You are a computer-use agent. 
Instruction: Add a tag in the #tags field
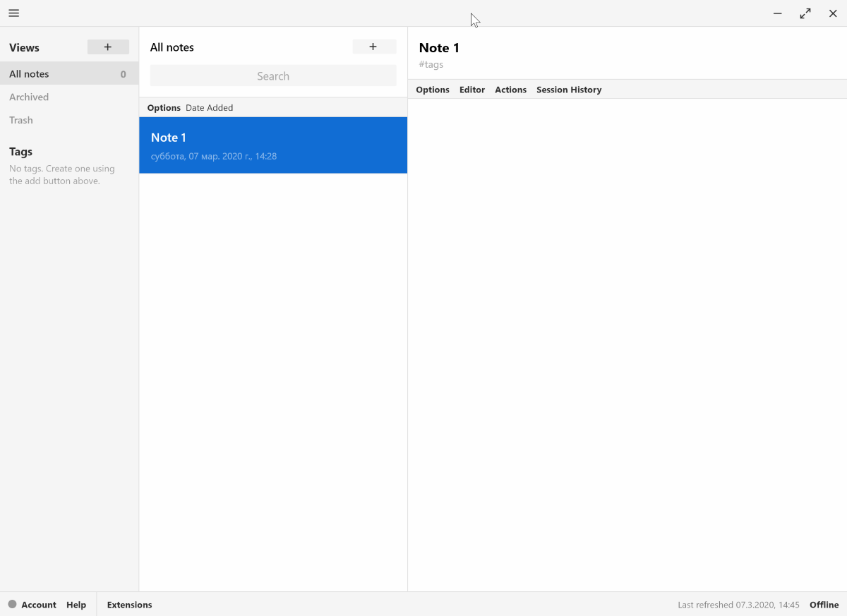click(431, 64)
